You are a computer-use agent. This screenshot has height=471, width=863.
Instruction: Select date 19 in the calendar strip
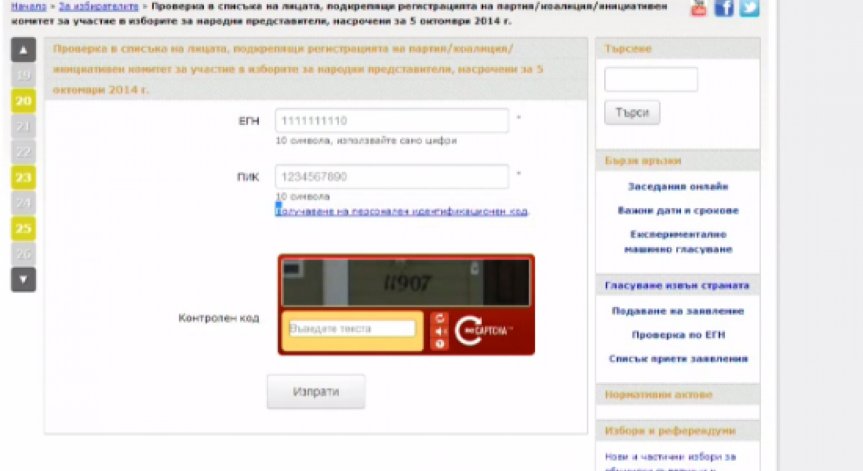(x=23, y=75)
